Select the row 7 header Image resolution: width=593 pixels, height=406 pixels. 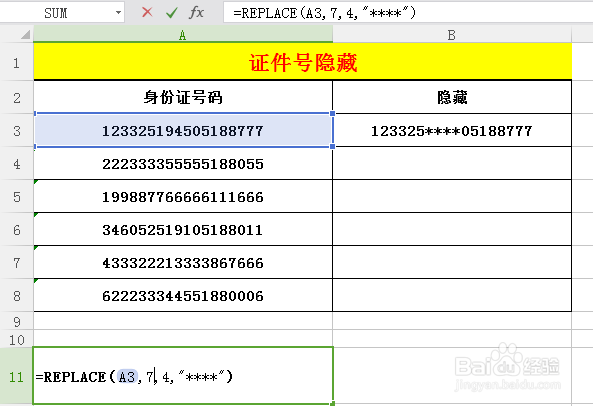[17, 262]
